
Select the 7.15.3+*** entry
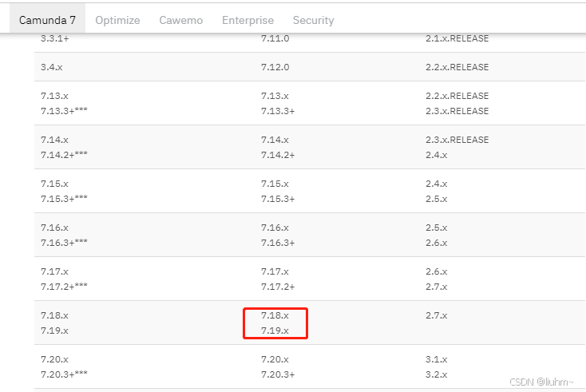click(x=64, y=199)
